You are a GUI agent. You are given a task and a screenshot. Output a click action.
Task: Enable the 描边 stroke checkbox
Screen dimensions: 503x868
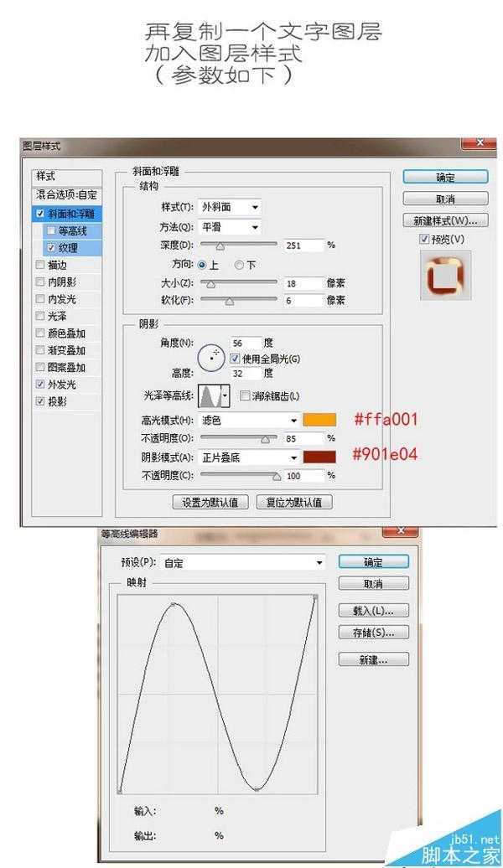coord(41,265)
